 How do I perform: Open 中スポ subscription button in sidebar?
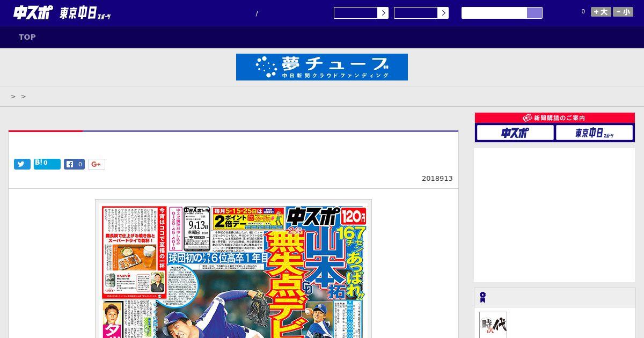coord(515,133)
